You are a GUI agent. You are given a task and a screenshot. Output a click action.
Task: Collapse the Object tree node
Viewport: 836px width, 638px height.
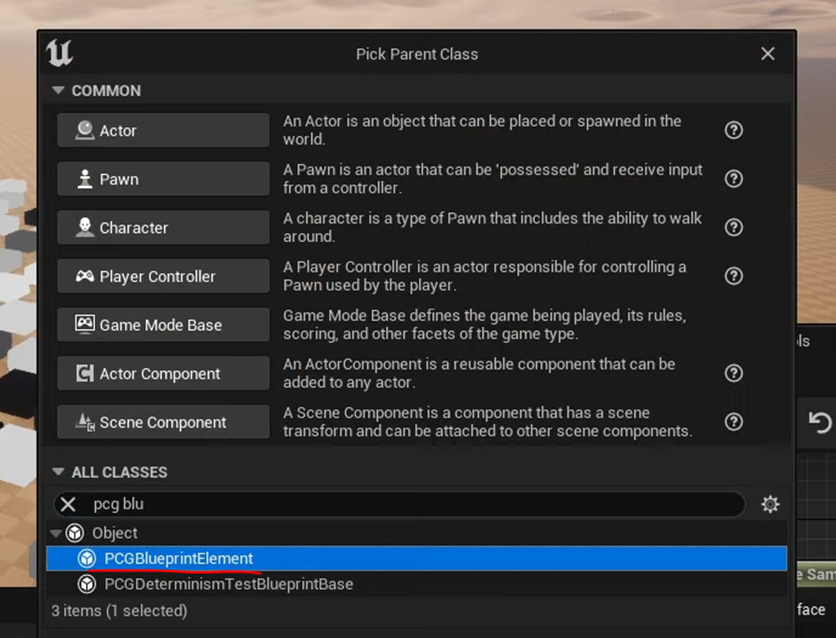pyautogui.click(x=56, y=533)
